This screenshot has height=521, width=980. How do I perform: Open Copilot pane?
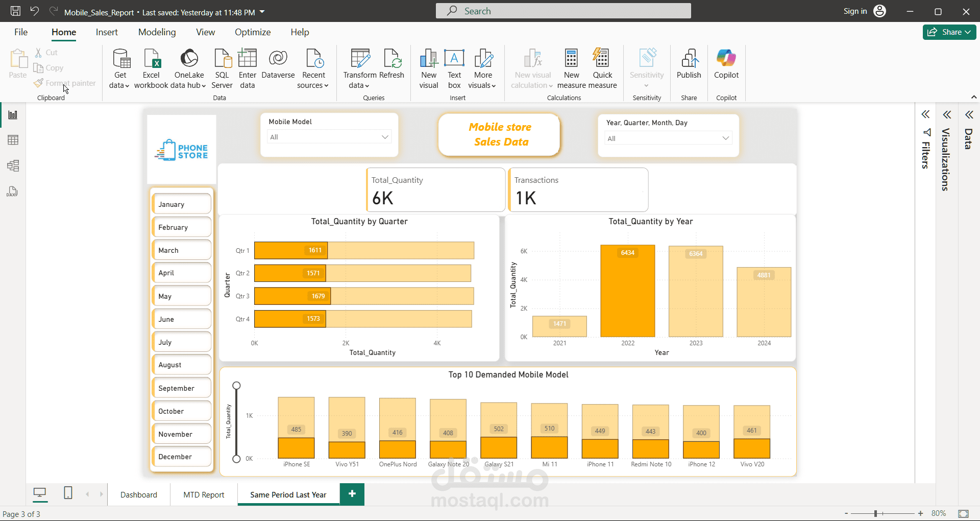726,64
